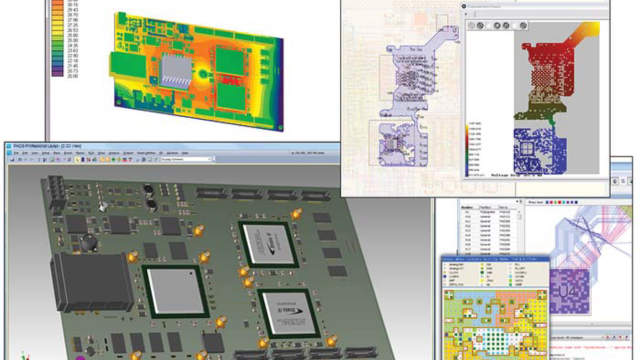Open the Window menu in PADS Layout
The width and height of the screenshot is (640, 360).
tap(172, 153)
